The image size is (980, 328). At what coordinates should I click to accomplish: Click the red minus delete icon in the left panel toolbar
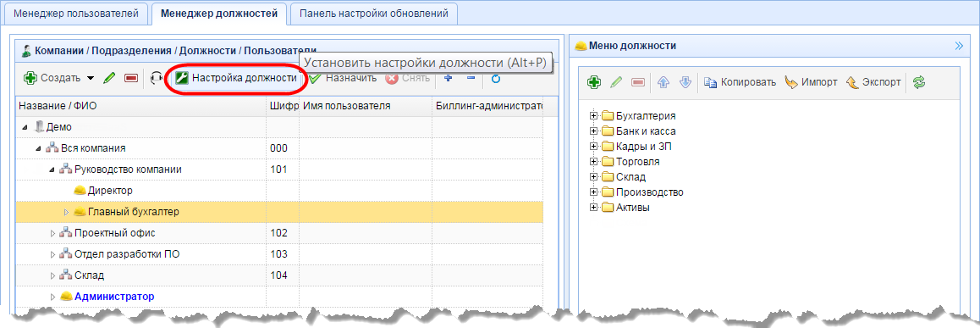[x=131, y=78]
